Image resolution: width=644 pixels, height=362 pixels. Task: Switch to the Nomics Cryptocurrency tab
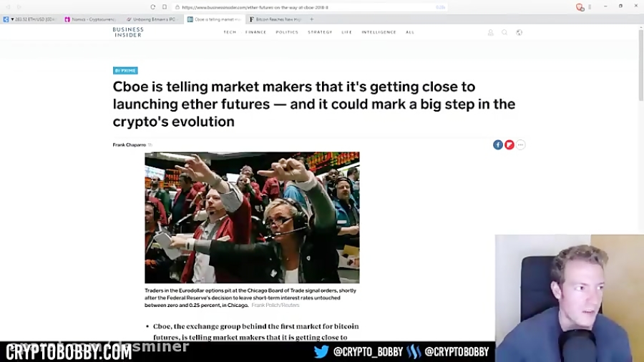pos(91,19)
